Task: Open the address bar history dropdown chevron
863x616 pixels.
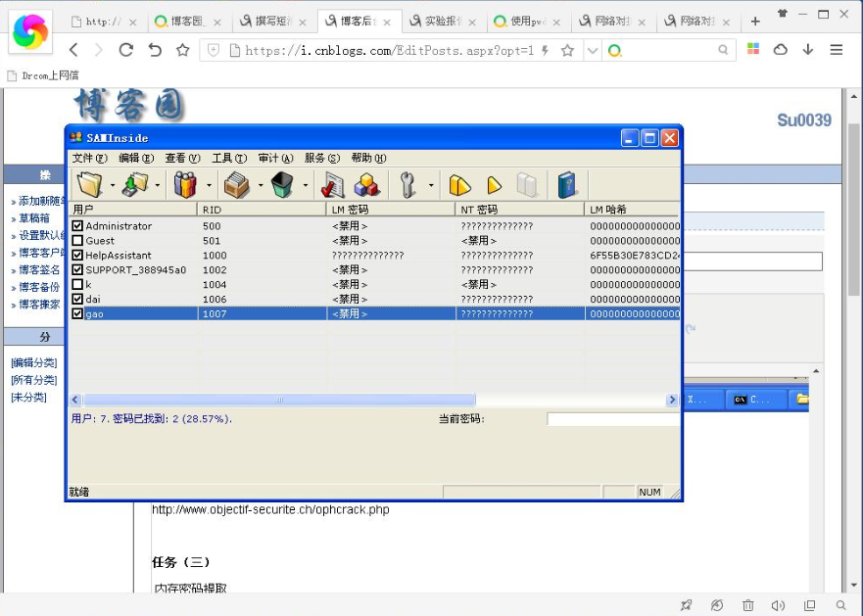Action: (593, 51)
